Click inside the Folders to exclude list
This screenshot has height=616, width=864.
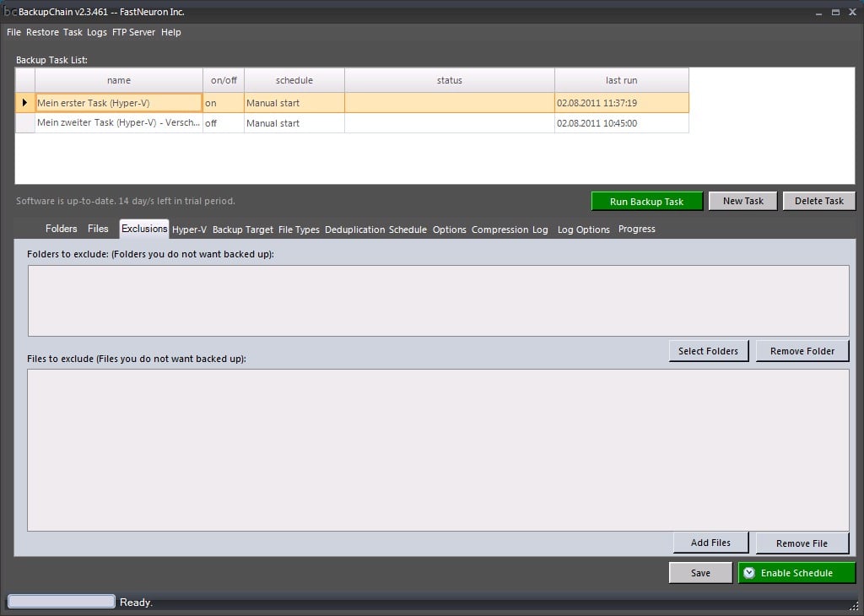click(438, 301)
